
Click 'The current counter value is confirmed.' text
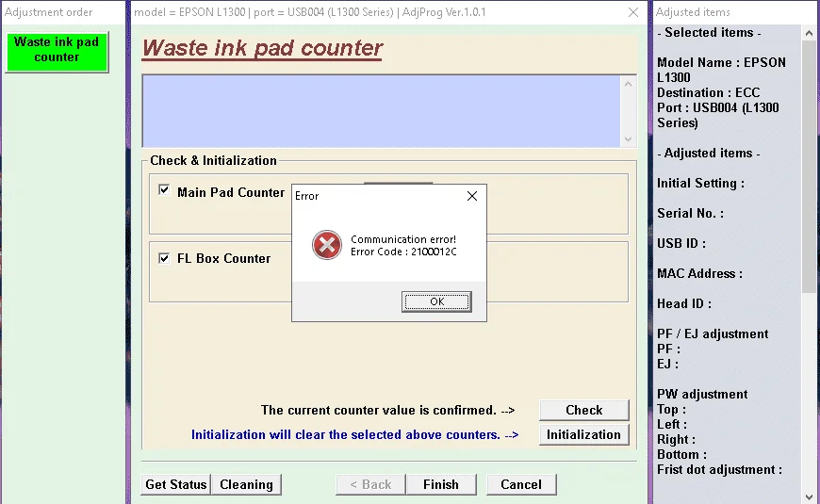379,411
